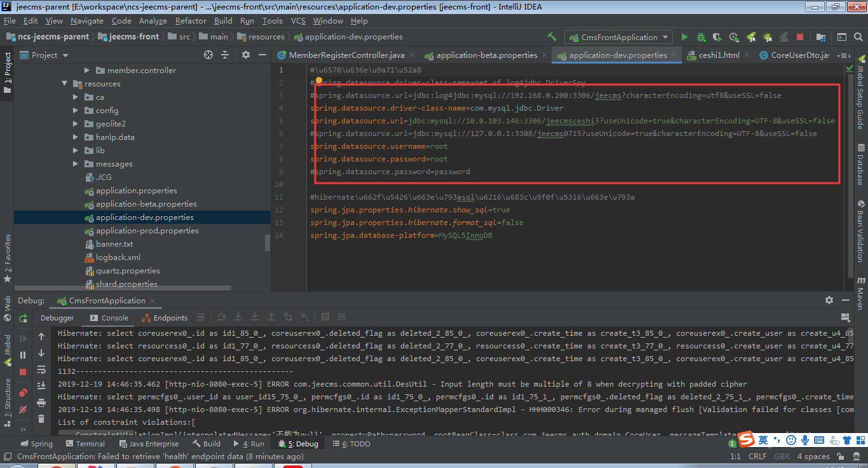Toggle soft-wrap in the console
The width and height of the screenshot is (868, 468).
(41, 369)
